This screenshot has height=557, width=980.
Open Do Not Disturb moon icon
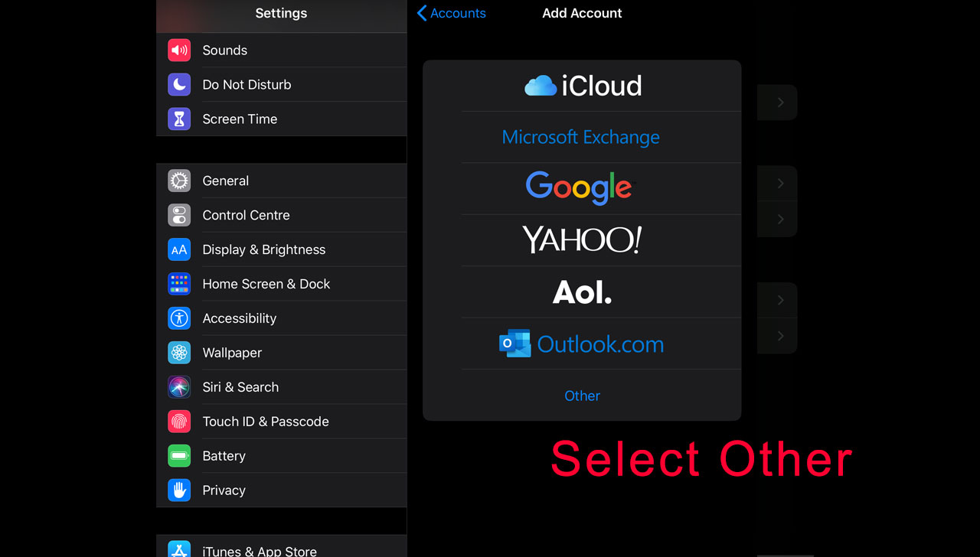[179, 85]
